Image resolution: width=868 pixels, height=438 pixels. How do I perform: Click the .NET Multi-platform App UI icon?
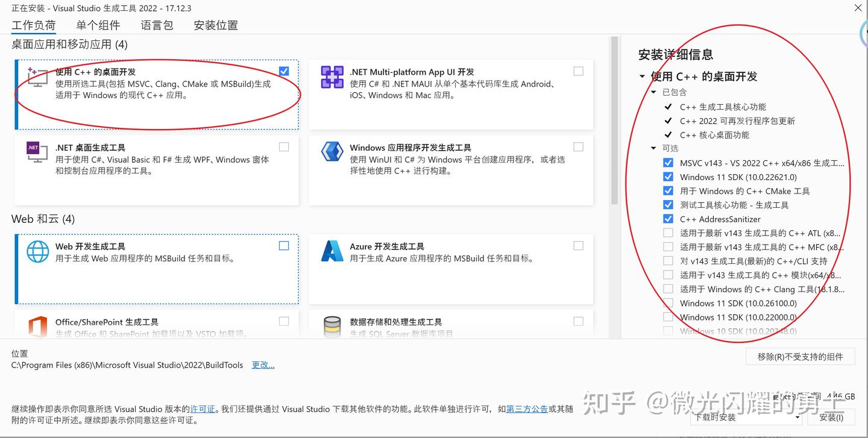click(332, 77)
